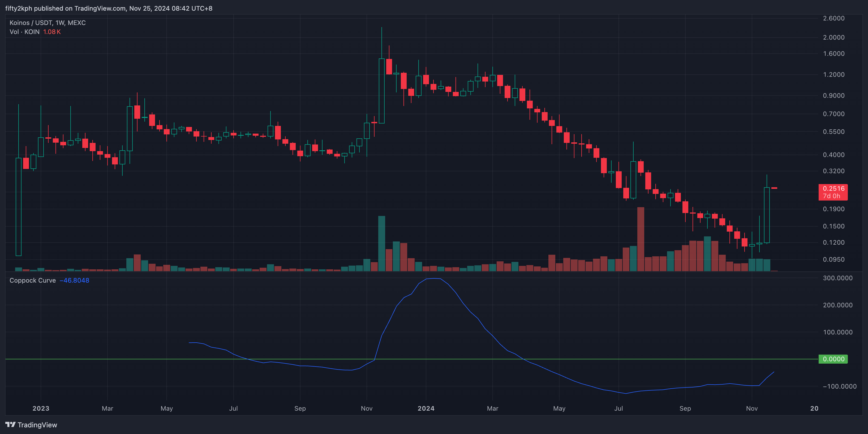Viewport: 868px width, 434px height.
Task: Click the Coppock Curve indicator label
Action: pos(33,280)
